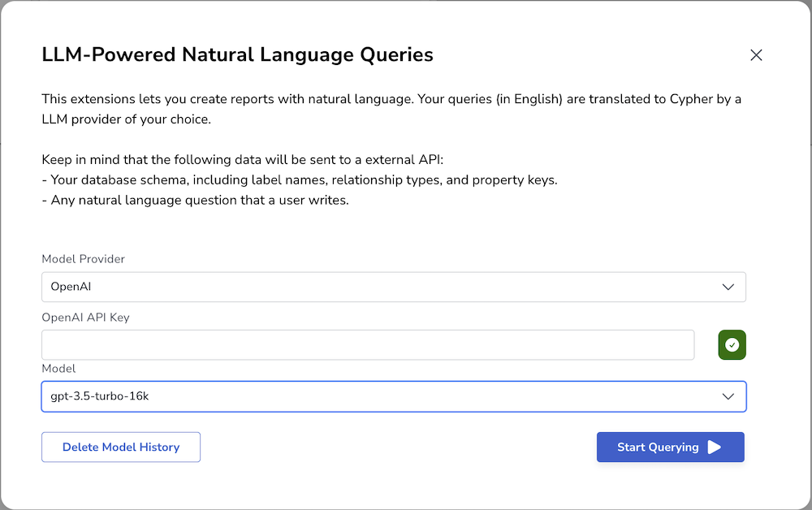The image size is (812, 510).
Task: Click the text 'Any natural language question that a user writes'
Action: (x=200, y=201)
